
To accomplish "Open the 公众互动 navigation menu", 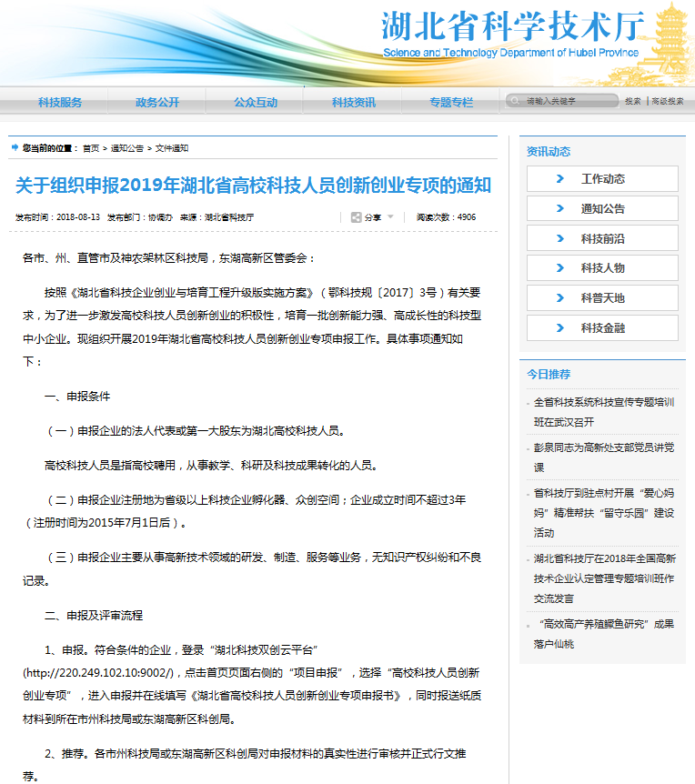I will click(256, 103).
